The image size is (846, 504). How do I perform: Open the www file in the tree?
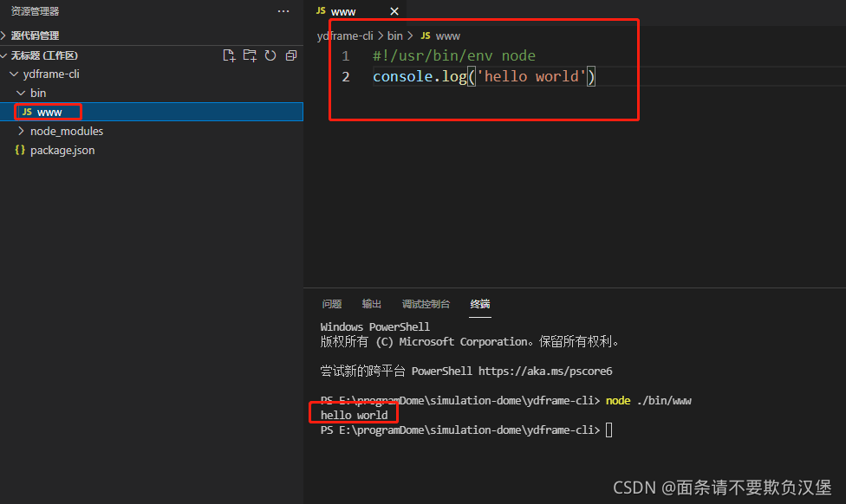(x=152, y=112)
